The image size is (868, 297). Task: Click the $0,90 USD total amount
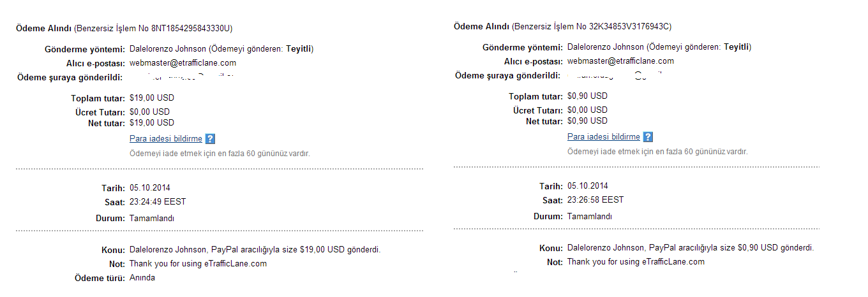click(588, 96)
